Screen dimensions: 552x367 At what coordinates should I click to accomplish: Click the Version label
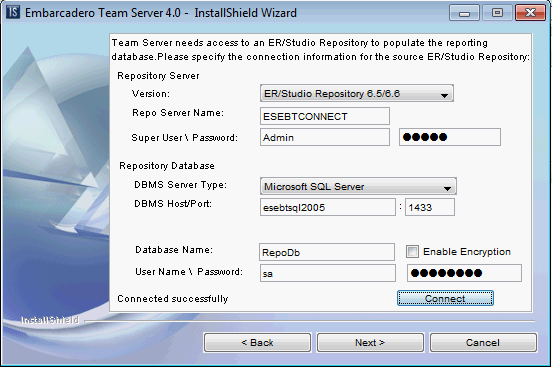tap(151, 94)
